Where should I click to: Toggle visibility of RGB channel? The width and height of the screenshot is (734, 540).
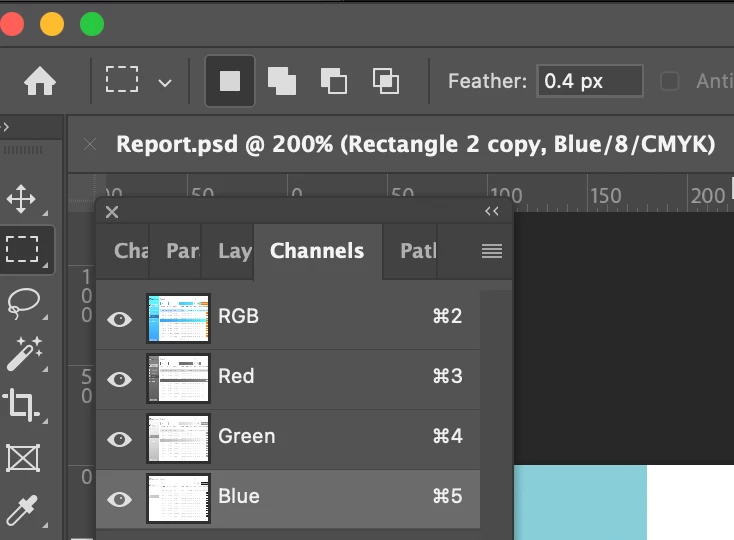coord(119,319)
